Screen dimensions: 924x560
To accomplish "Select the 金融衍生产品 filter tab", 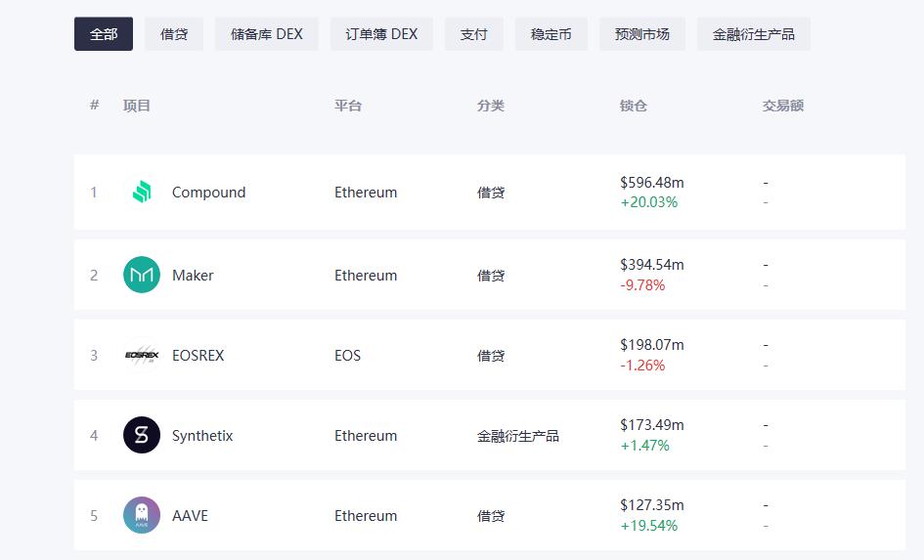I will pos(753,34).
